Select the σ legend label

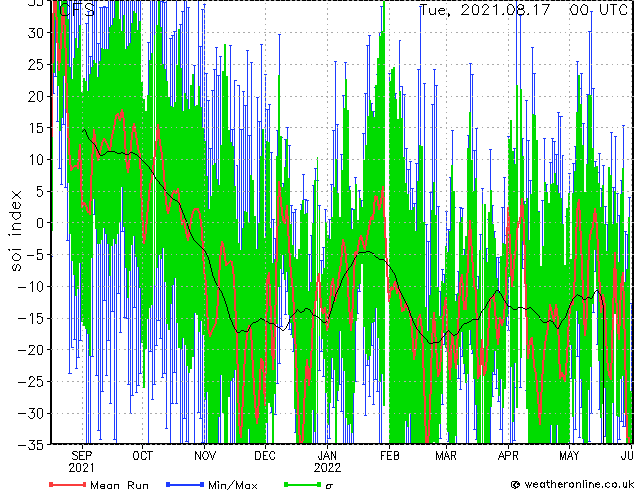pyautogui.click(x=329, y=486)
